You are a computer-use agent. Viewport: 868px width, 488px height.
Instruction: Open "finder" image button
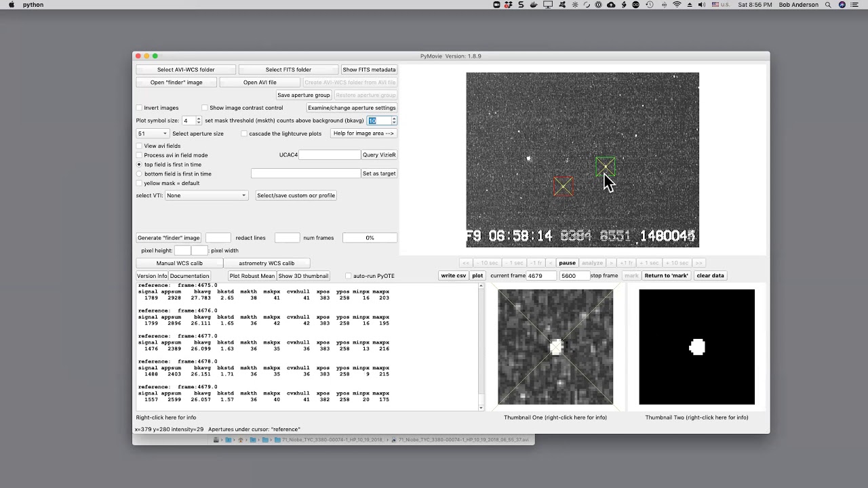click(x=176, y=83)
